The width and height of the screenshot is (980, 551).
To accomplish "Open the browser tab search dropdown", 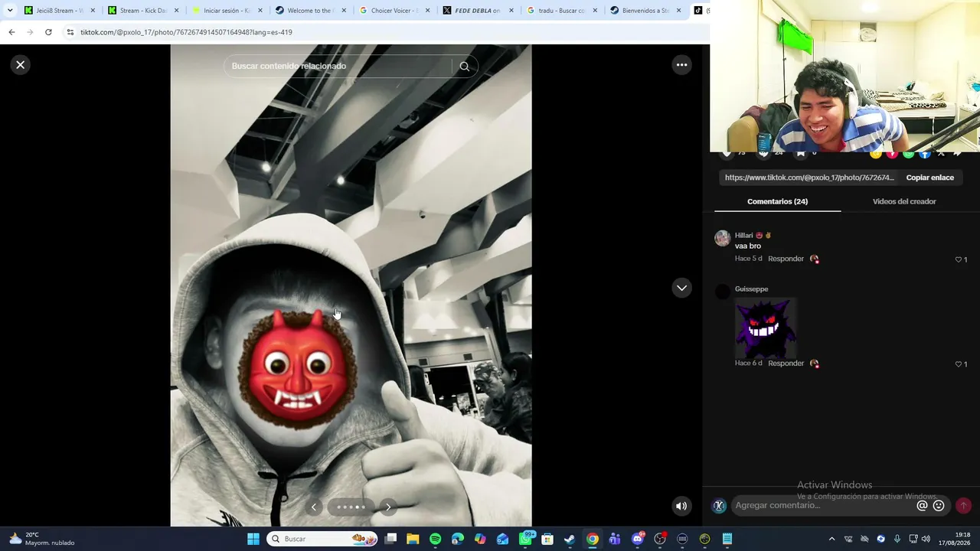I will (10, 10).
